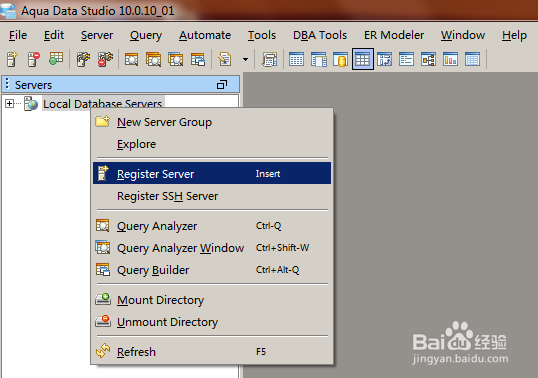Open the DBA Tools menu

pos(320,35)
